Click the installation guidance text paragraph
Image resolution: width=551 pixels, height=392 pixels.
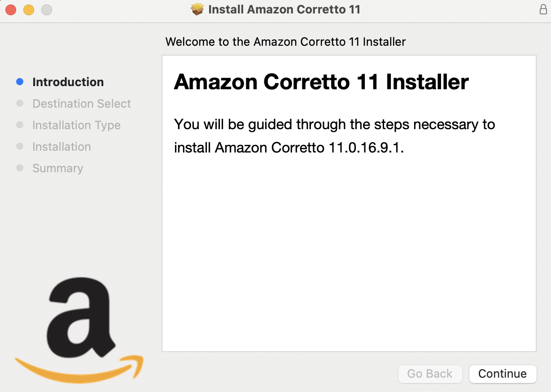click(x=334, y=136)
